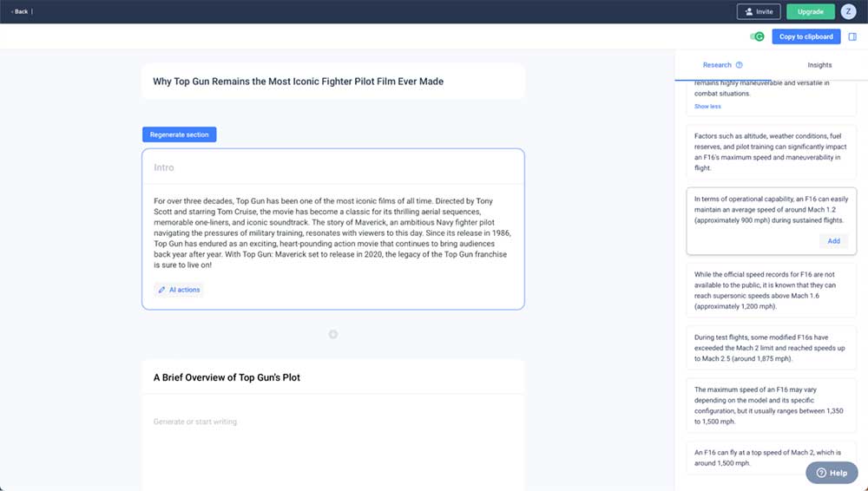The height and width of the screenshot is (491, 868).
Task: Click the Research help question icon
Action: tap(739, 65)
